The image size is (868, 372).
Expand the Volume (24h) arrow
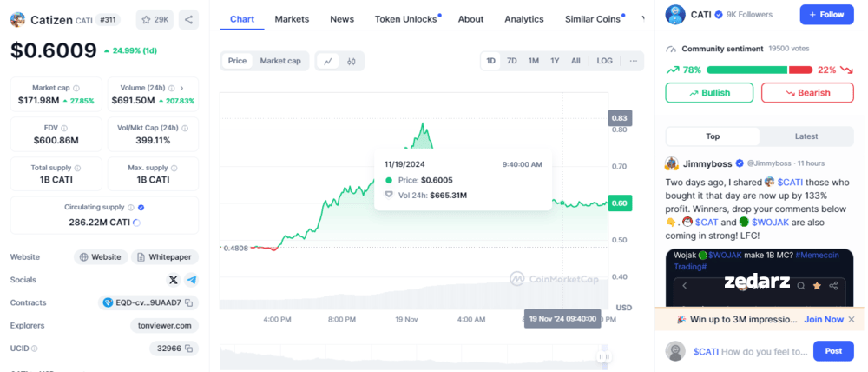point(182,88)
